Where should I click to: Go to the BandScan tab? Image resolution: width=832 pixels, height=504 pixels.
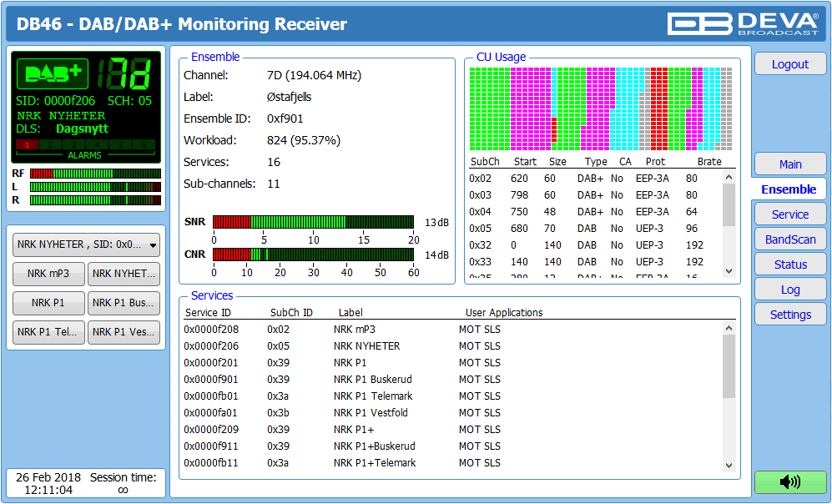[x=790, y=239]
